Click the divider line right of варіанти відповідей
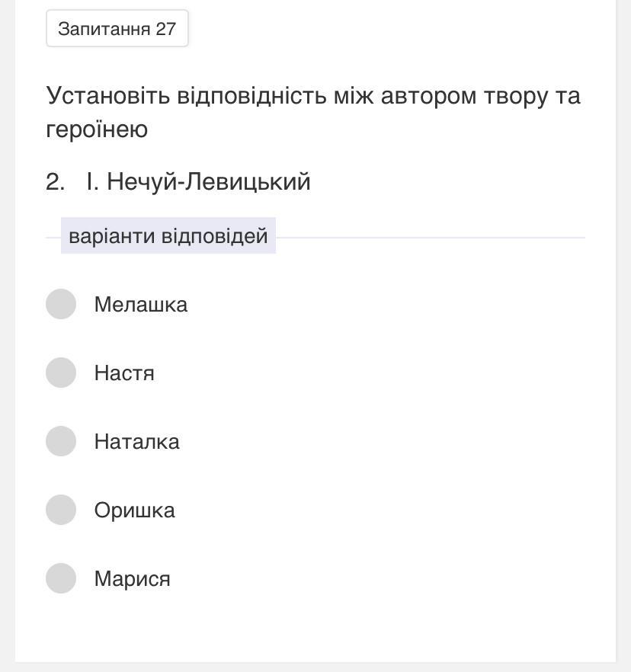The height and width of the screenshot is (672, 631). click(431, 238)
